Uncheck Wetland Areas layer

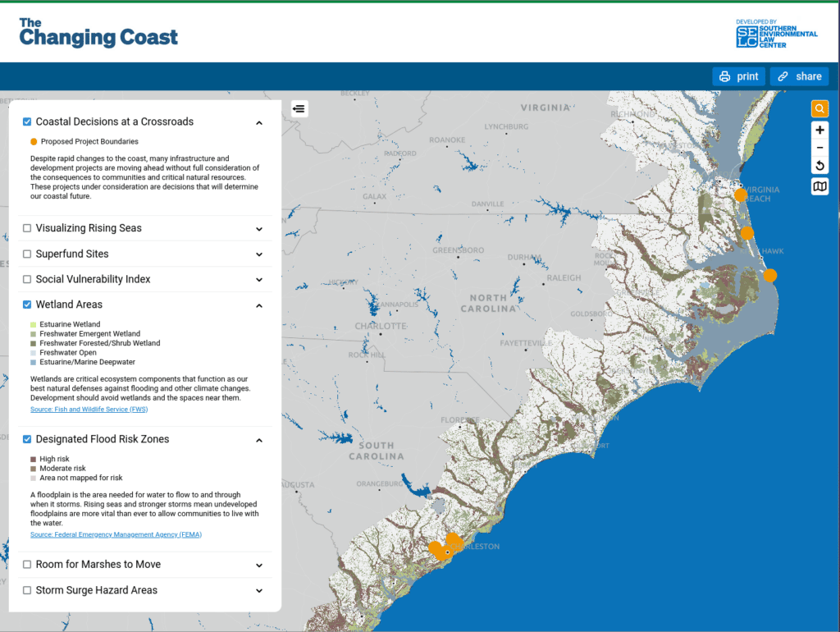click(27, 305)
